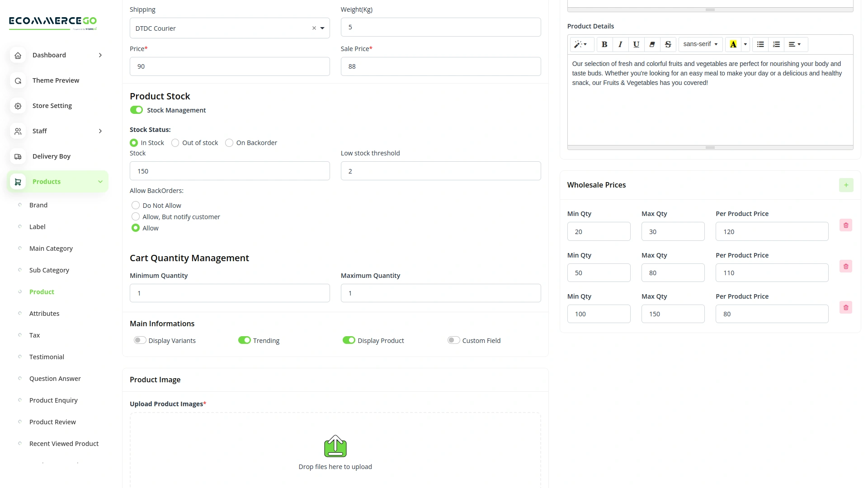Viewport: 868px width, 488px height.
Task: Expand the Staff sidebar section
Action: (x=100, y=131)
